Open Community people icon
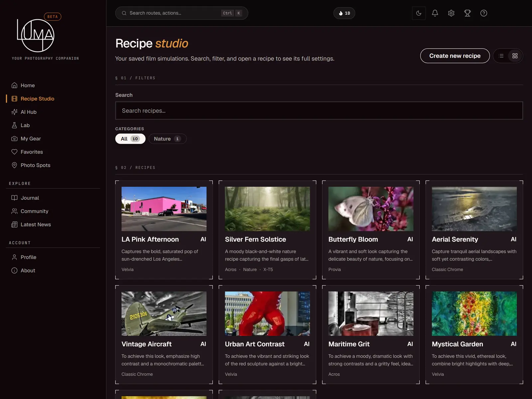532x399 pixels. tap(14, 211)
